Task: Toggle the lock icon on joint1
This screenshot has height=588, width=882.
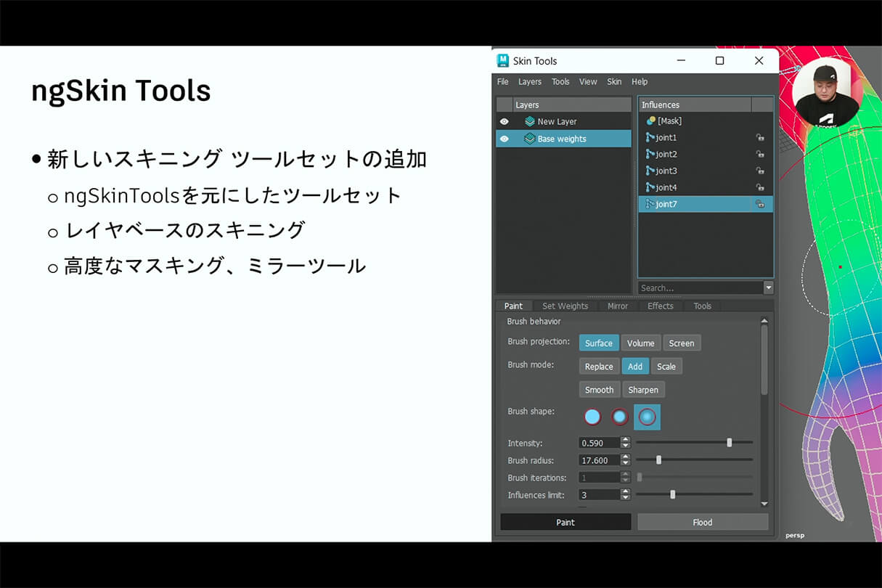Action: tap(760, 138)
